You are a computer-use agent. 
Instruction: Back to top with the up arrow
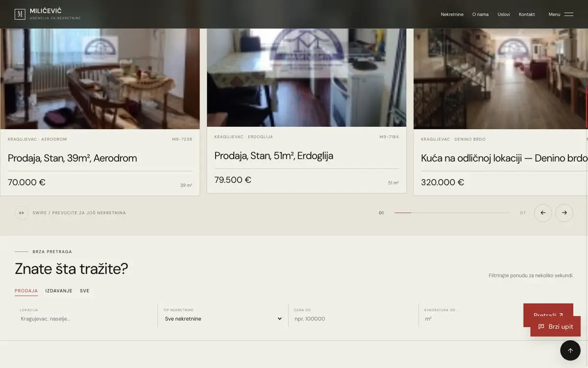(570, 350)
